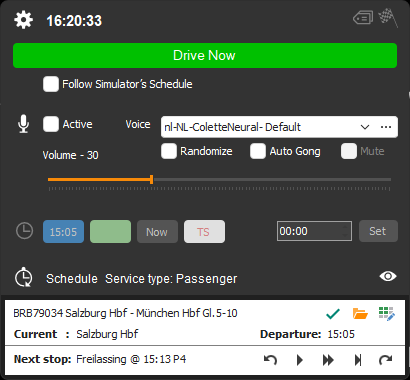The width and height of the screenshot is (410, 380).
Task: Click the skip-to-end icon
Action: [x=358, y=360]
